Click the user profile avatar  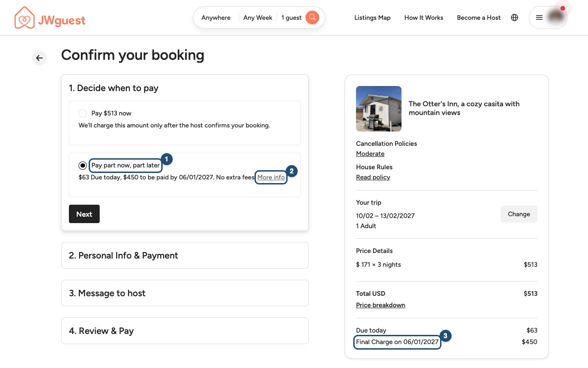click(x=556, y=17)
